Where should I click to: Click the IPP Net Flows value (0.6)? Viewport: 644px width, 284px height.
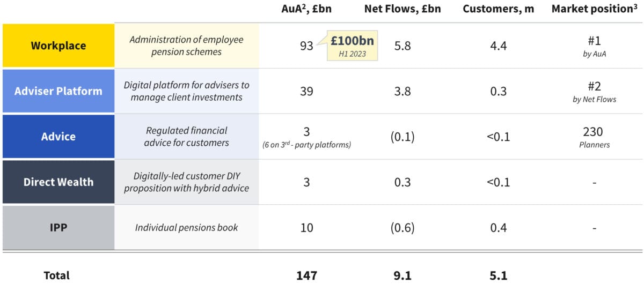point(402,228)
